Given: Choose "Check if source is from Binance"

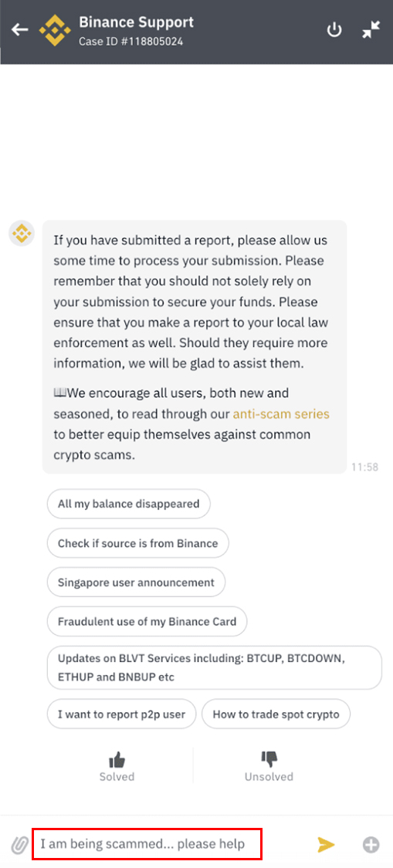Looking at the screenshot, I should 138,543.
